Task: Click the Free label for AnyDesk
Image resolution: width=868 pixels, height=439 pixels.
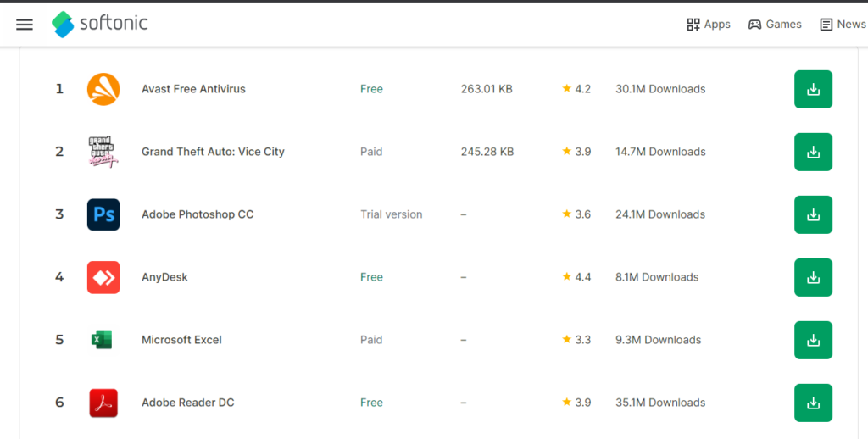Action: point(371,277)
